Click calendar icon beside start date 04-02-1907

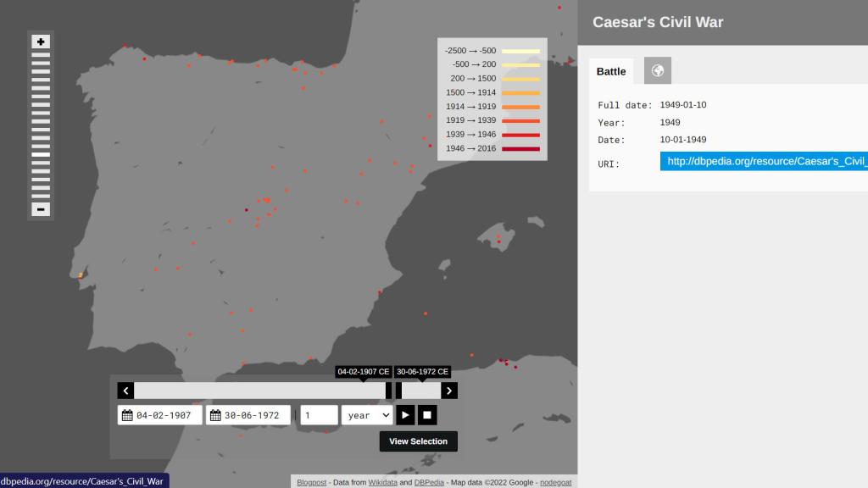(x=127, y=415)
